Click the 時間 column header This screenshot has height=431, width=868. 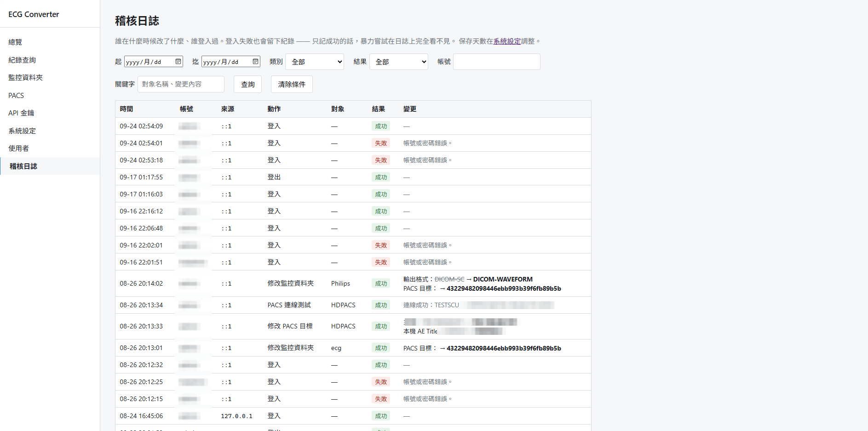[126, 109]
